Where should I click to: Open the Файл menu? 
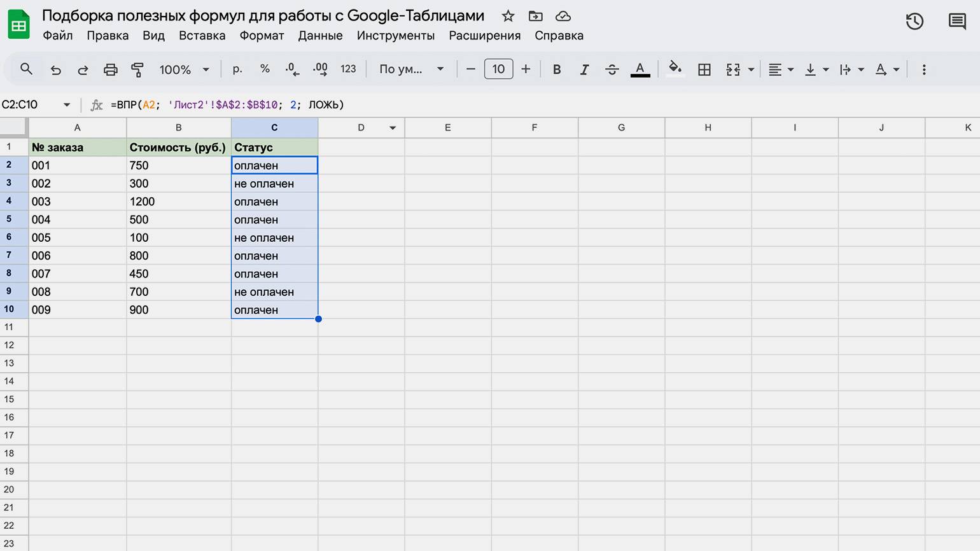pos(57,36)
